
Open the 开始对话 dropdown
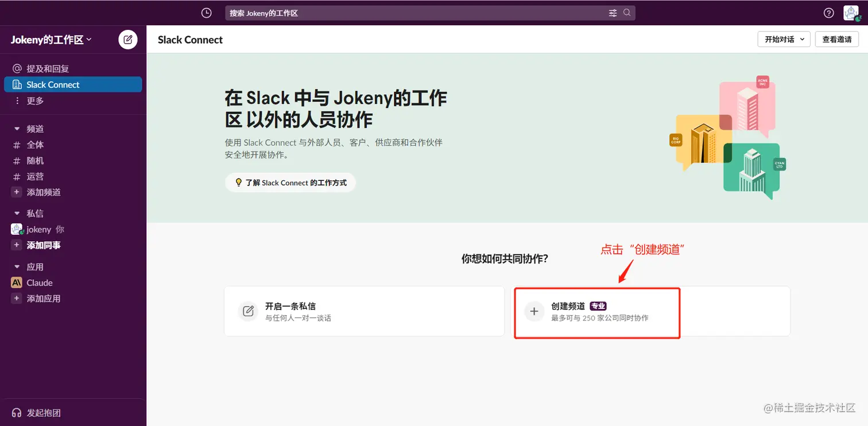tap(784, 39)
